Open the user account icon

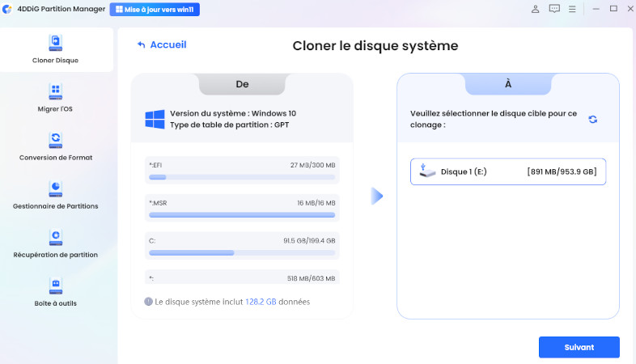[536, 9]
